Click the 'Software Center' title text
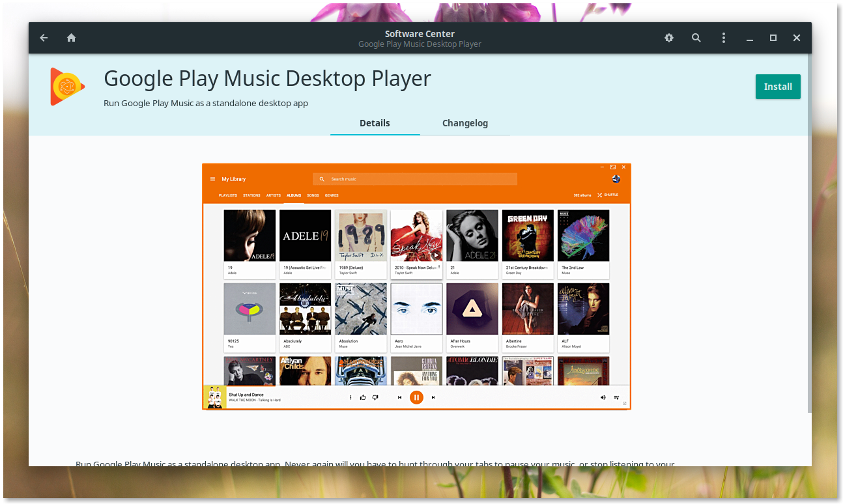The width and height of the screenshot is (843, 504). [420, 34]
